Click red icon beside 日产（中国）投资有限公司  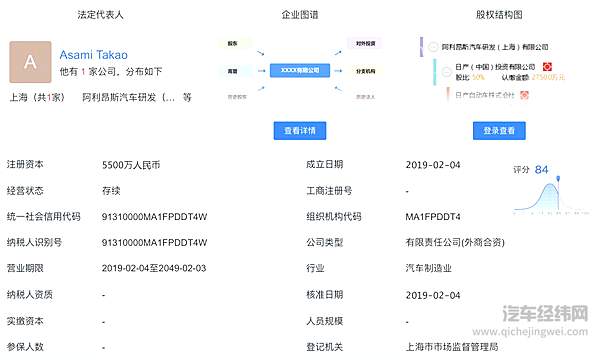pyautogui.click(x=547, y=67)
